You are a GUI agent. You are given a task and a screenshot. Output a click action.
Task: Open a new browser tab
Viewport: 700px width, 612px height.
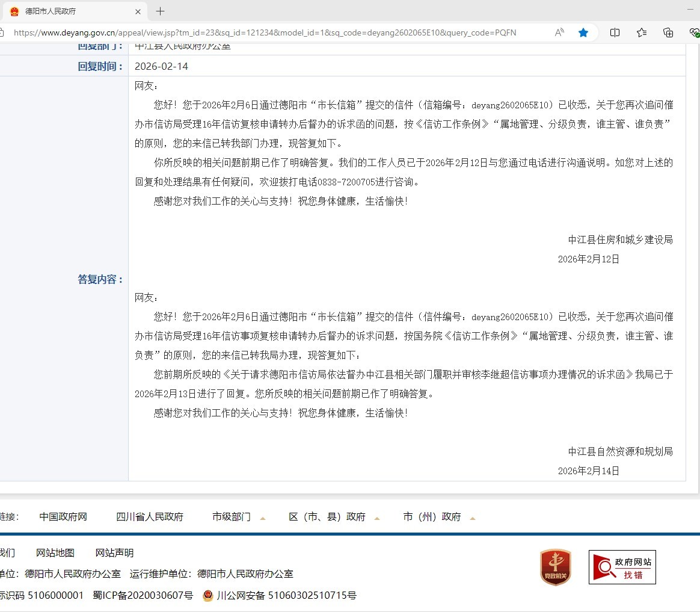coord(160,11)
